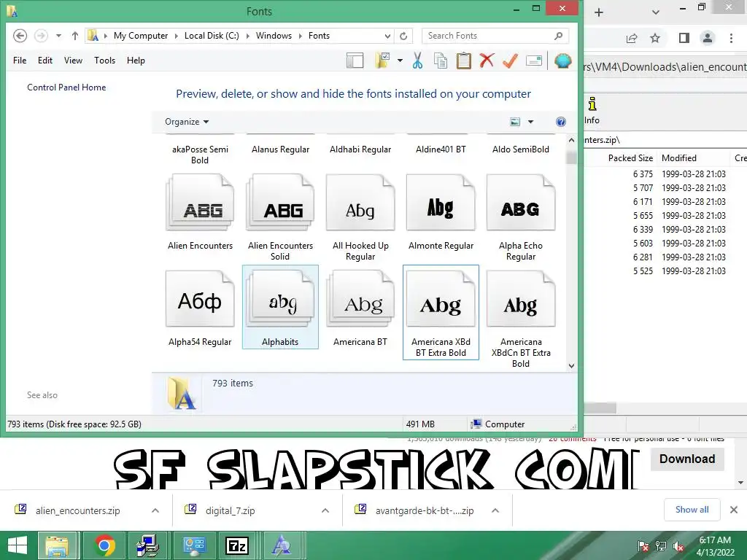Expand the view options dropdown arrow
The image size is (747, 560).
click(x=530, y=122)
